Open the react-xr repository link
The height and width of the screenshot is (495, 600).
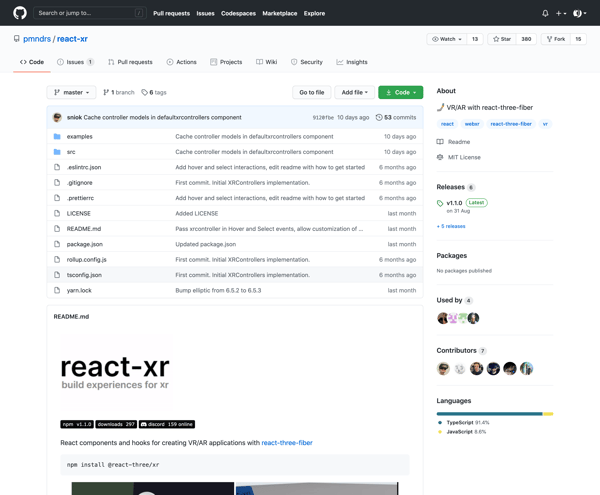click(x=72, y=39)
